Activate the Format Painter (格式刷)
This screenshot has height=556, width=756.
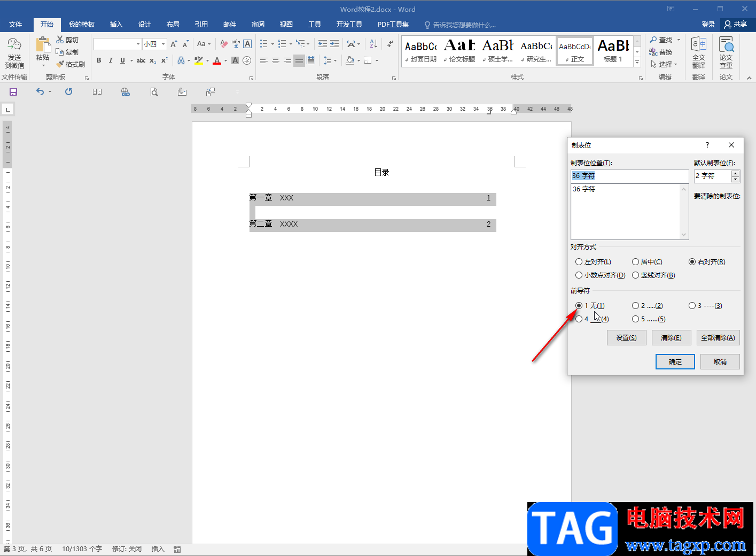click(71, 64)
